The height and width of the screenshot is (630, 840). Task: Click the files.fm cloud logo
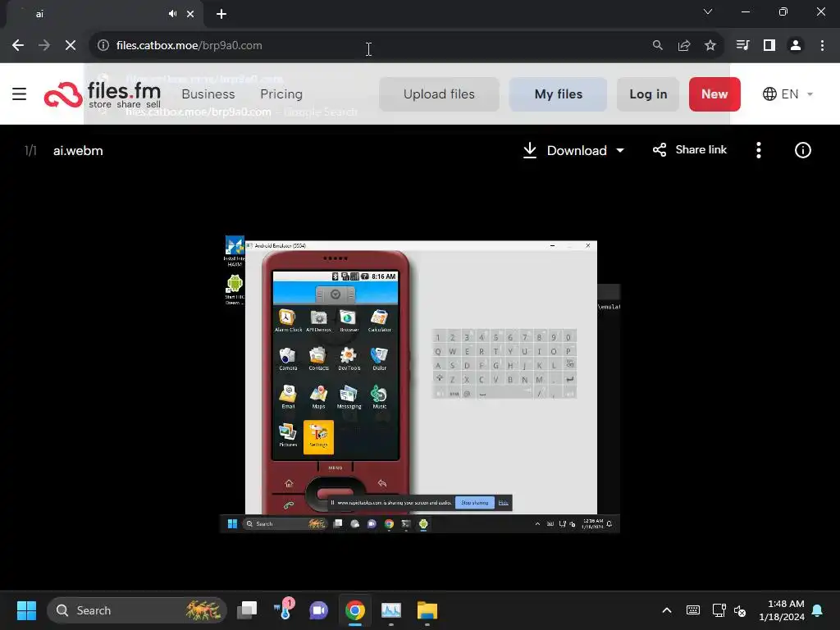point(63,95)
